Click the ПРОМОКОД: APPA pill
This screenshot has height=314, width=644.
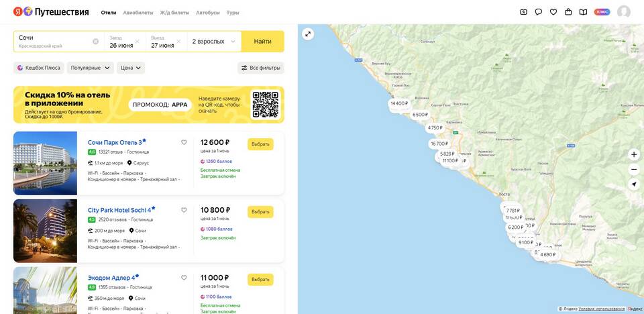click(160, 105)
